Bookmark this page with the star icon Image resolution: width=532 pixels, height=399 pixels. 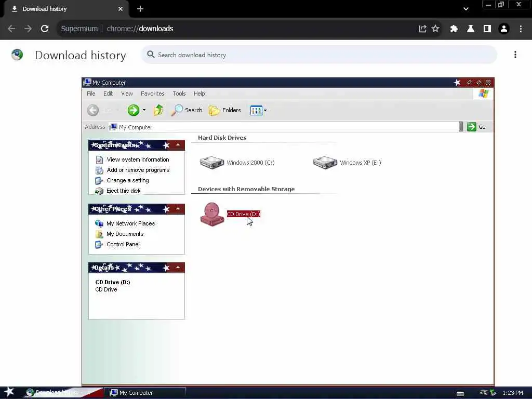435,29
